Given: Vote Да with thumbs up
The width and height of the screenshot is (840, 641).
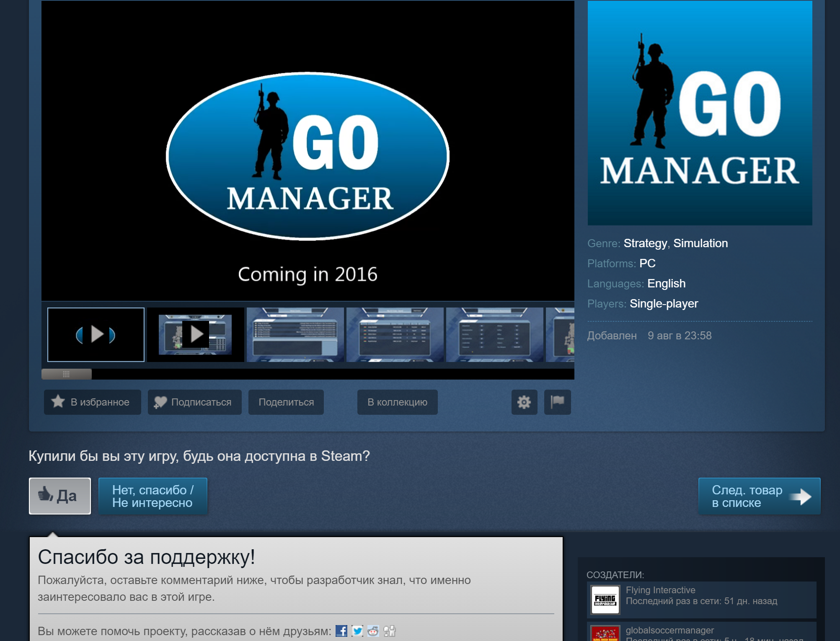Looking at the screenshot, I should coord(60,496).
